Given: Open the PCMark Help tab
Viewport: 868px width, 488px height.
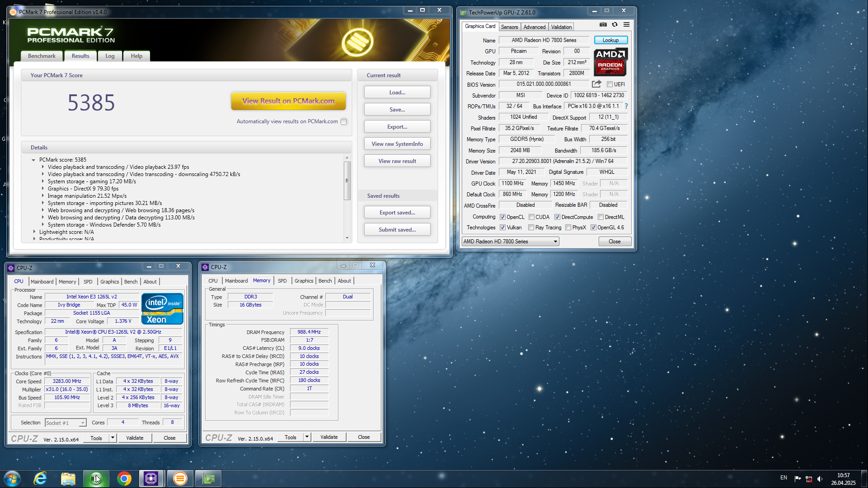Looking at the screenshot, I should point(136,56).
